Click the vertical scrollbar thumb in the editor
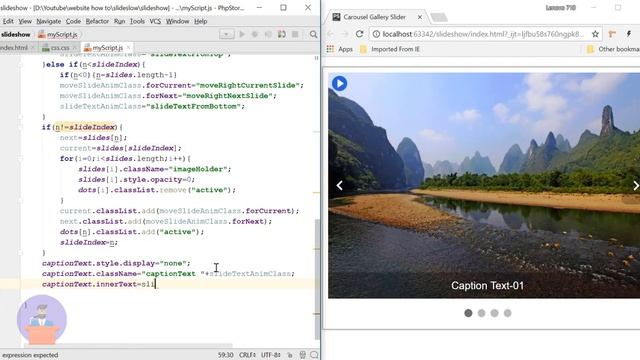The height and width of the screenshot is (360, 640). coord(317,280)
